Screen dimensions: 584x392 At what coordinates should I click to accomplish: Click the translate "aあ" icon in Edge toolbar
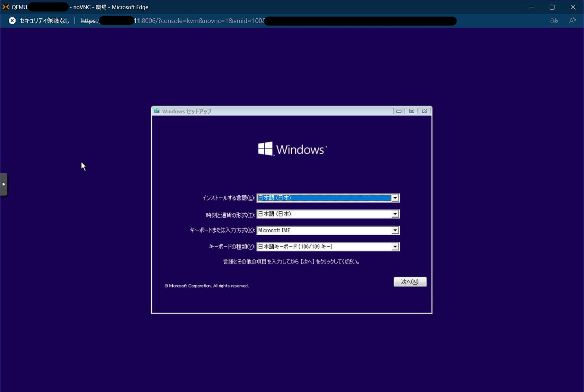click(554, 21)
